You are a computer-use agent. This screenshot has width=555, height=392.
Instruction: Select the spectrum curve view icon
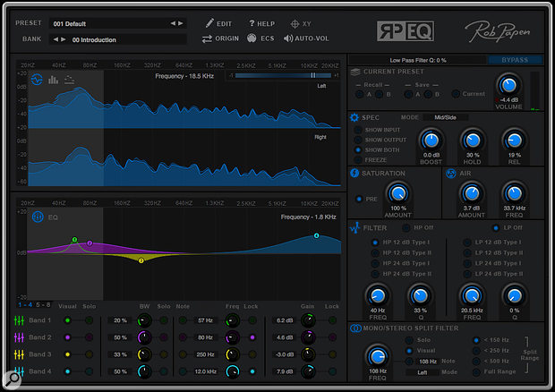pyautogui.click(x=37, y=80)
